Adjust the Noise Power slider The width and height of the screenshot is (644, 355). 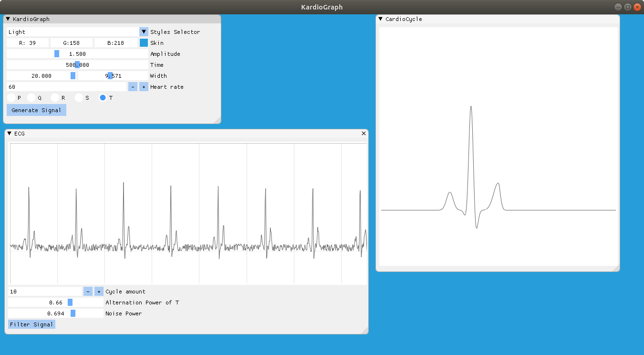coord(72,313)
